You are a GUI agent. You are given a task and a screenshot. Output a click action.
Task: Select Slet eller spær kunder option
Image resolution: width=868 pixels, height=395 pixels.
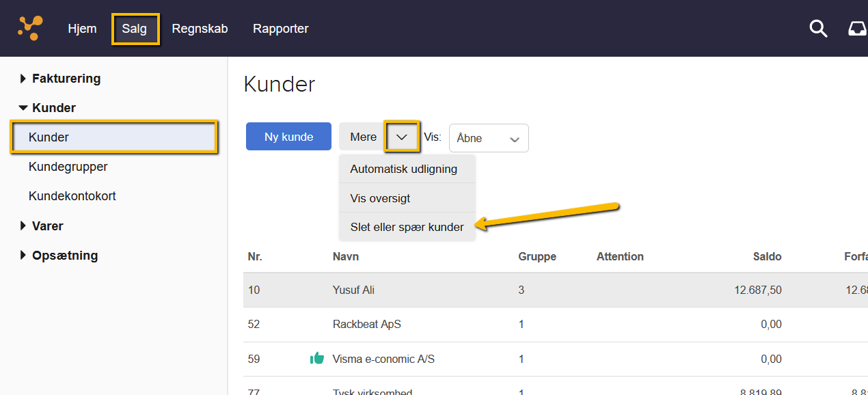(407, 227)
